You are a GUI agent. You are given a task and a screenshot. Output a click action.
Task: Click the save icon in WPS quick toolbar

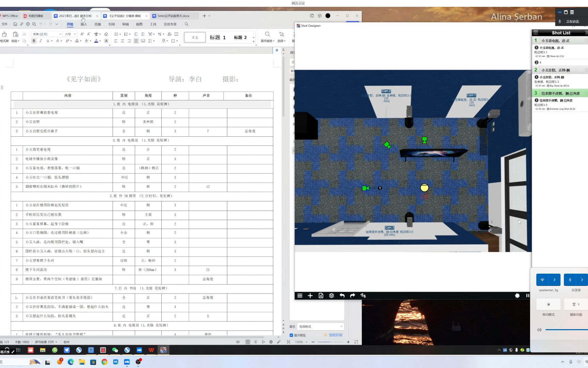(15, 24)
